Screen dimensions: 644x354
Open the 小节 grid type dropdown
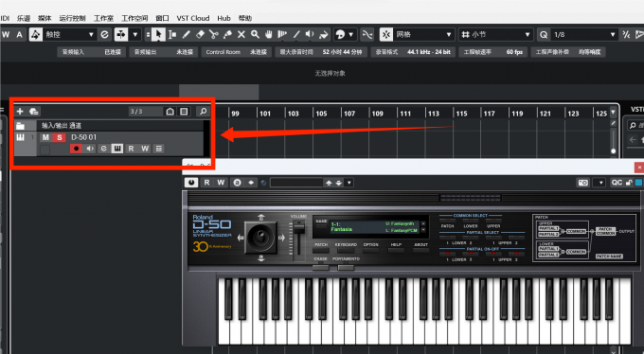495,34
